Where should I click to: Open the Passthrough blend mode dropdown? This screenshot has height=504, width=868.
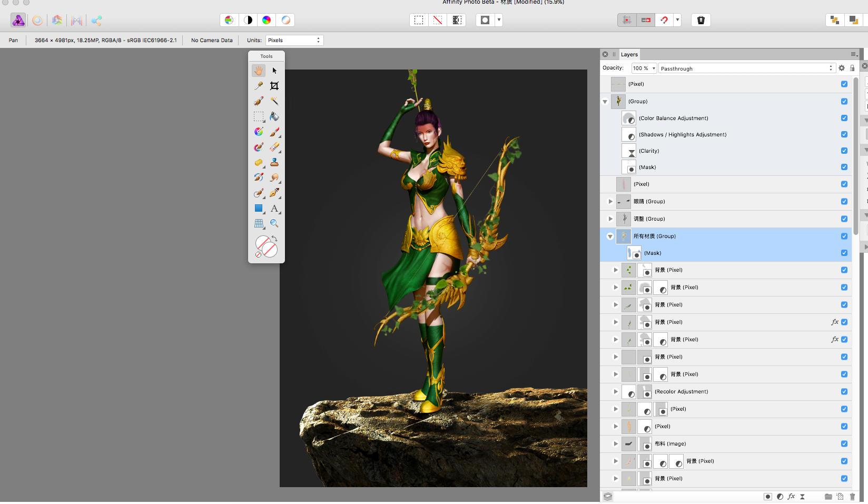pos(747,68)
